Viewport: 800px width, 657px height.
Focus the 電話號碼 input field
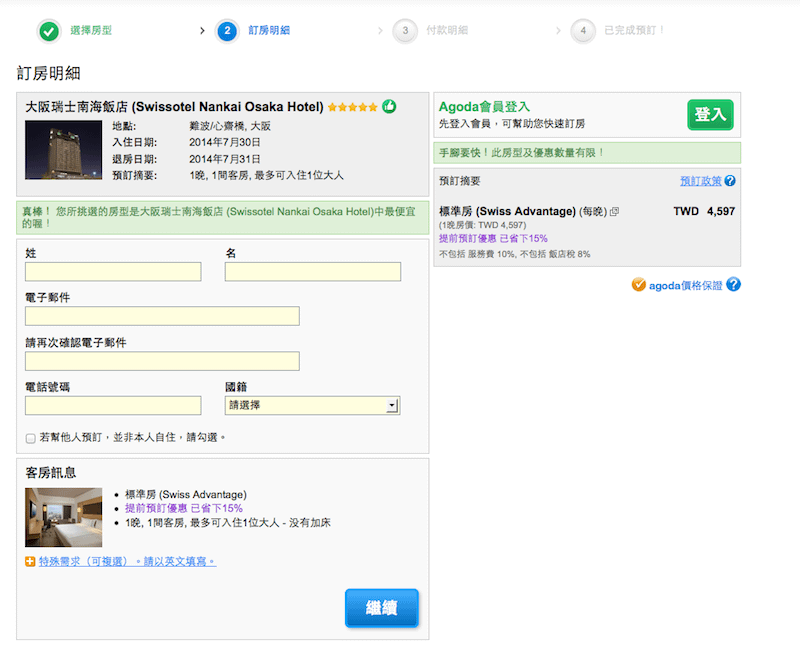pos(113,406)
